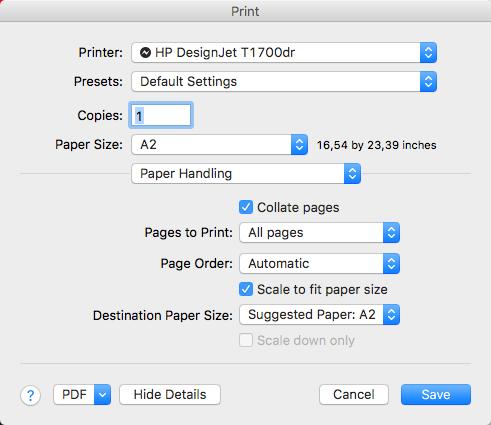
Task: Open the Printer dropdown
Action: click(x=284, y=53)
